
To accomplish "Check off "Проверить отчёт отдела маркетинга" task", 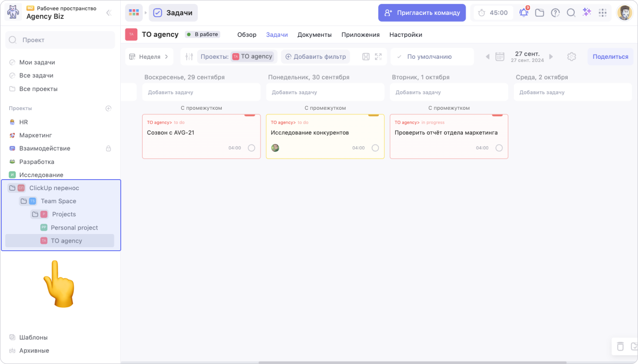I will pyautogui.click(x=499, y=148).
